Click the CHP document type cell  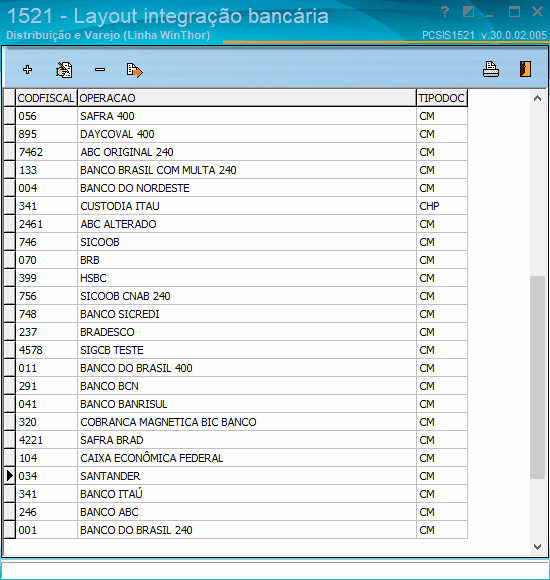pos(442,206)
